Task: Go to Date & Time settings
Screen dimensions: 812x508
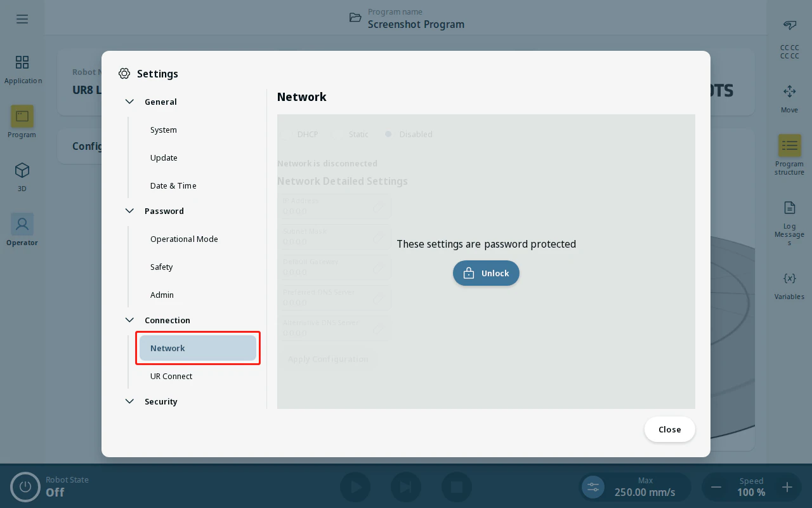Action: [198, 185]
